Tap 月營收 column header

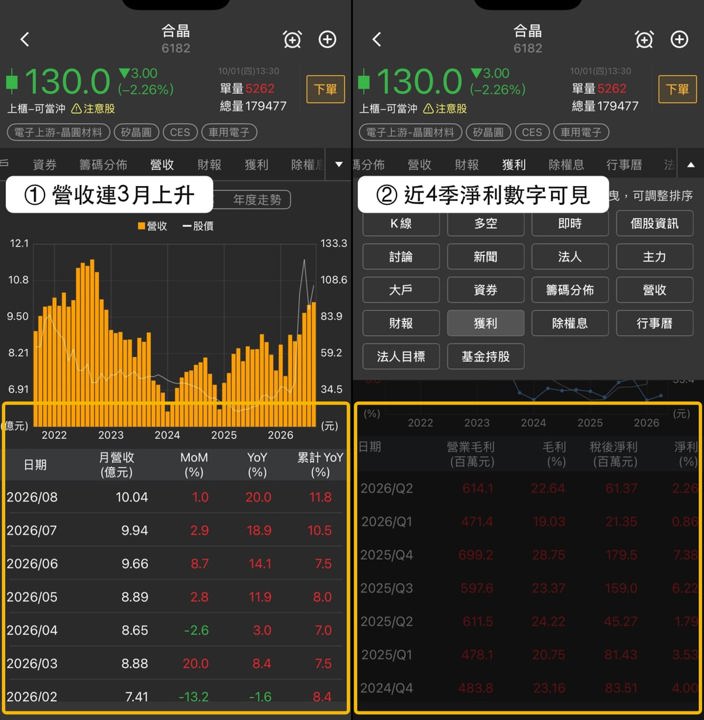[117, 465]
